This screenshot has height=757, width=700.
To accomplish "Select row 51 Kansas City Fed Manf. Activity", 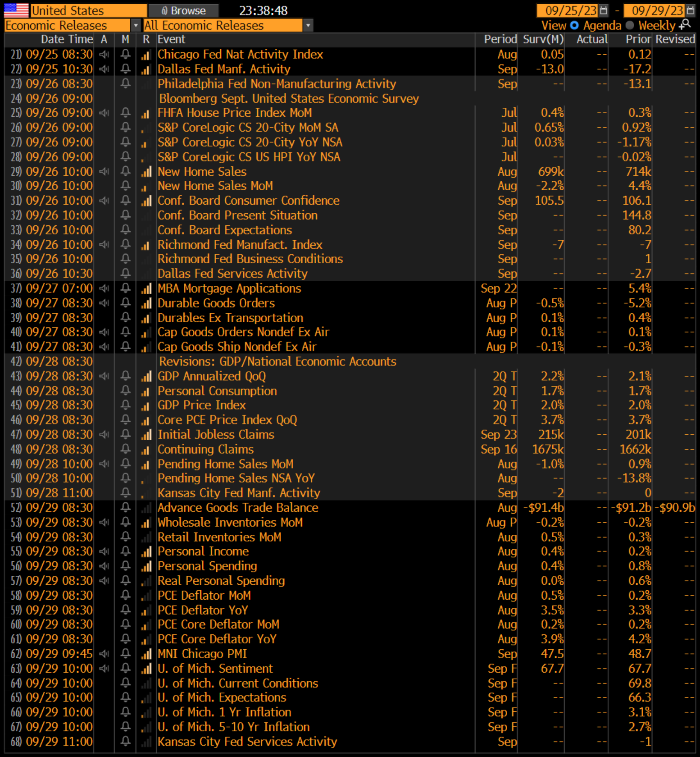I will 350,493.
